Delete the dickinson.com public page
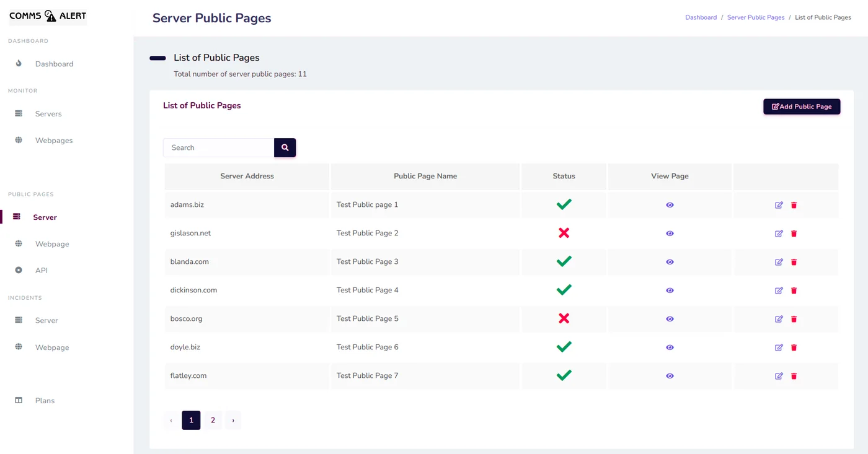868x454 pixels. click(x=794, y=290)
